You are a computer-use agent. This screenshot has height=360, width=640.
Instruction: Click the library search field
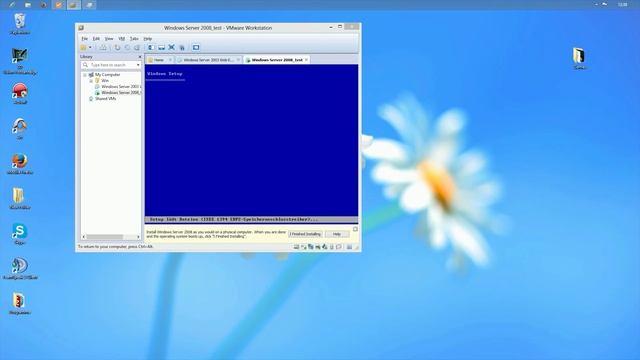(x=111, y=65)
